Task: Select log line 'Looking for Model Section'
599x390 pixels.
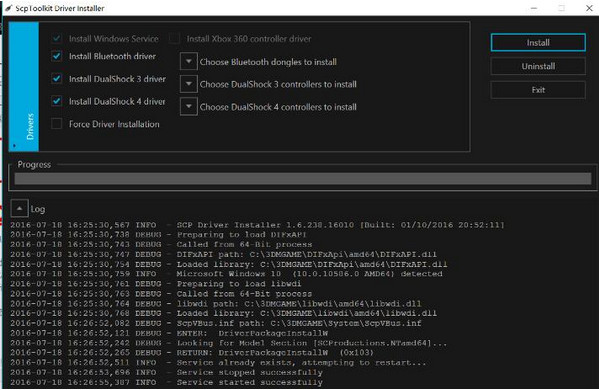Action: pyautogui.click(x=228, y=343)
